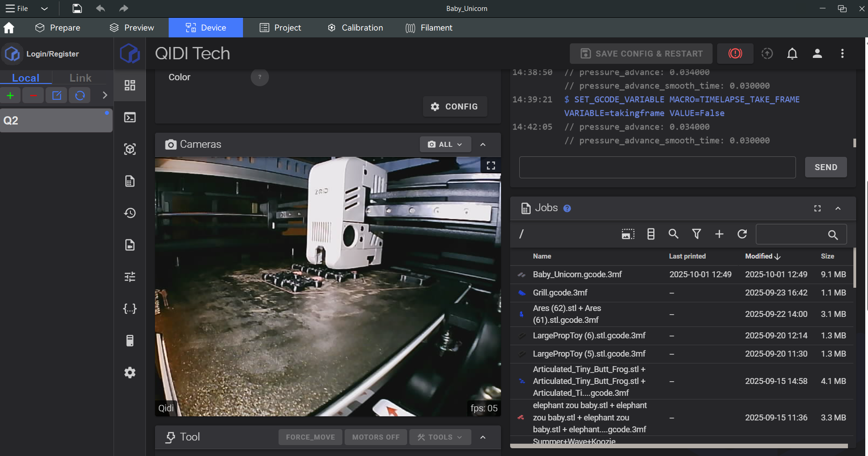
Task: Open the console sidebar icon
Action: (130, 118)
